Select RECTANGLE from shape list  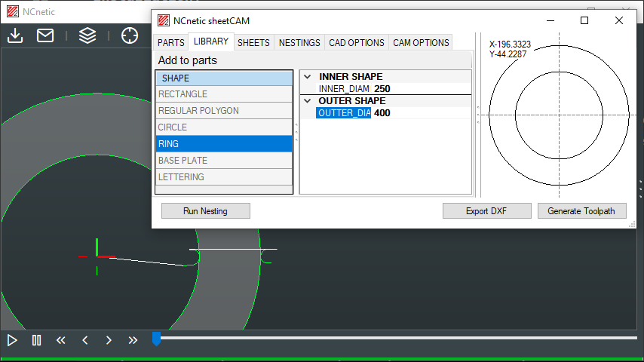[x=224, y=94]
